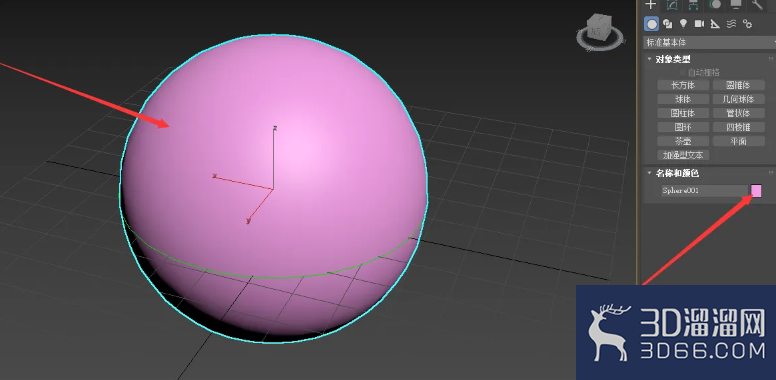Select the Space Warps wave icon

(731, 24)
